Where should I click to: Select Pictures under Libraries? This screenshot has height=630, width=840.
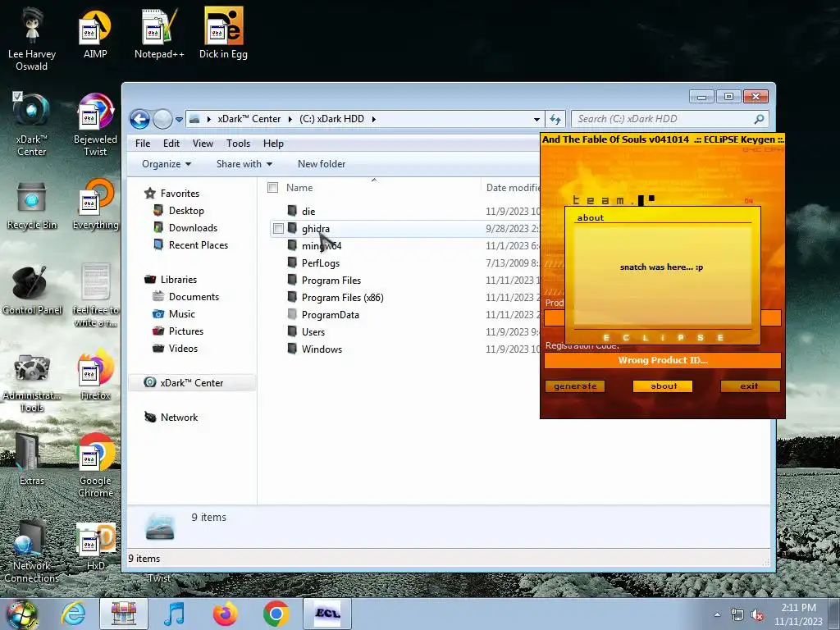tap(186, 331)
